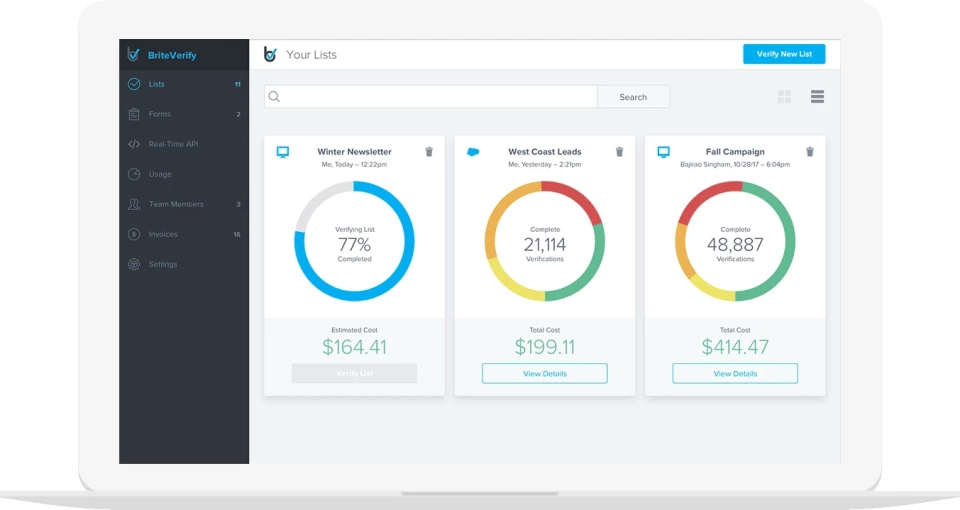Delete the Winter Newsletter list via trash icon

tap(429, 152)
